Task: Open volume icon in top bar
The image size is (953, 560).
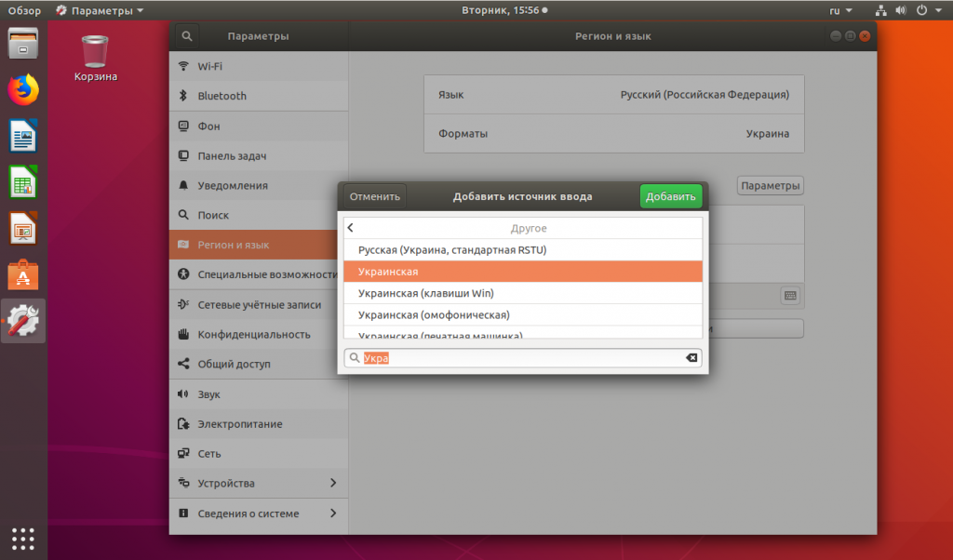Action: tap(901, 10)
